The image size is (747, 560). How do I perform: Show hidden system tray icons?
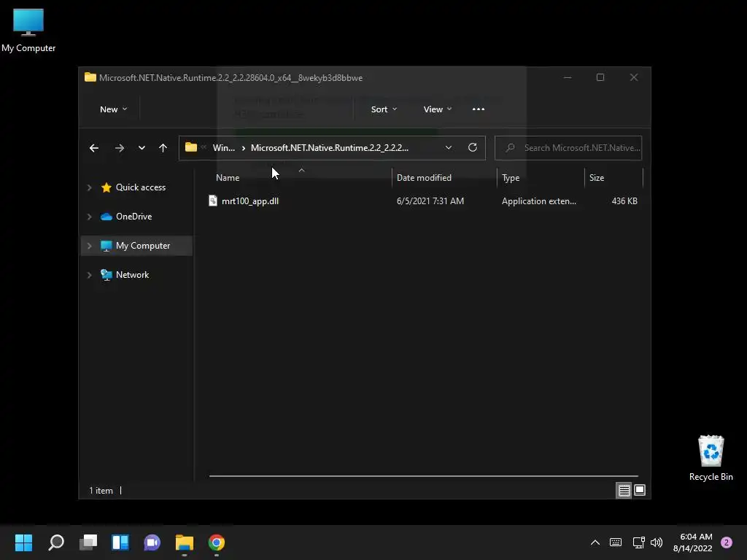pos(595,542)
